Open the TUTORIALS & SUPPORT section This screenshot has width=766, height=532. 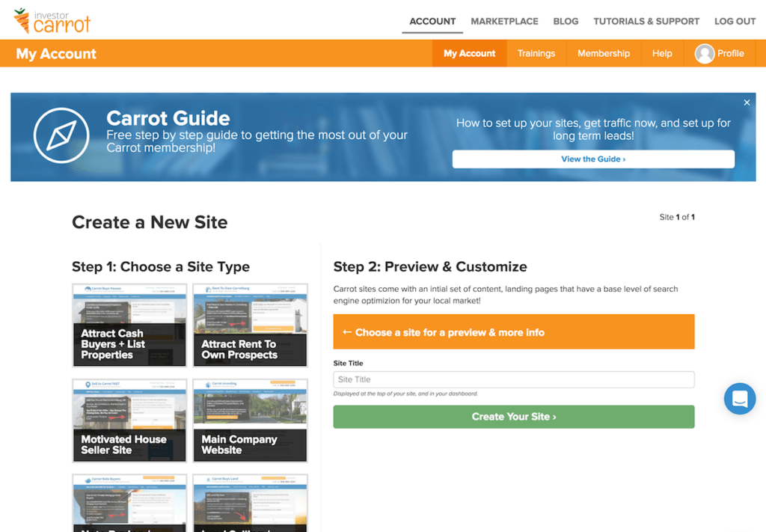pyautogui.click(x=646, y=21)
